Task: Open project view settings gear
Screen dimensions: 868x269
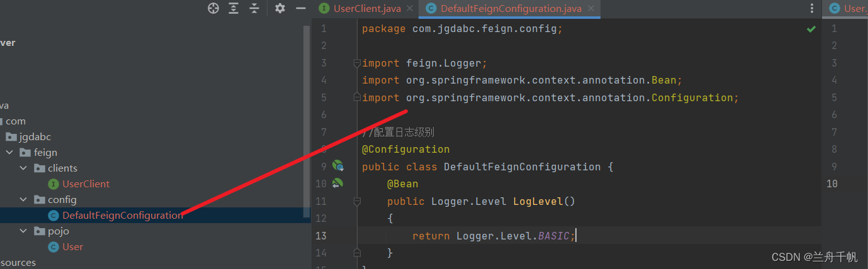Action: coord(280,8)
